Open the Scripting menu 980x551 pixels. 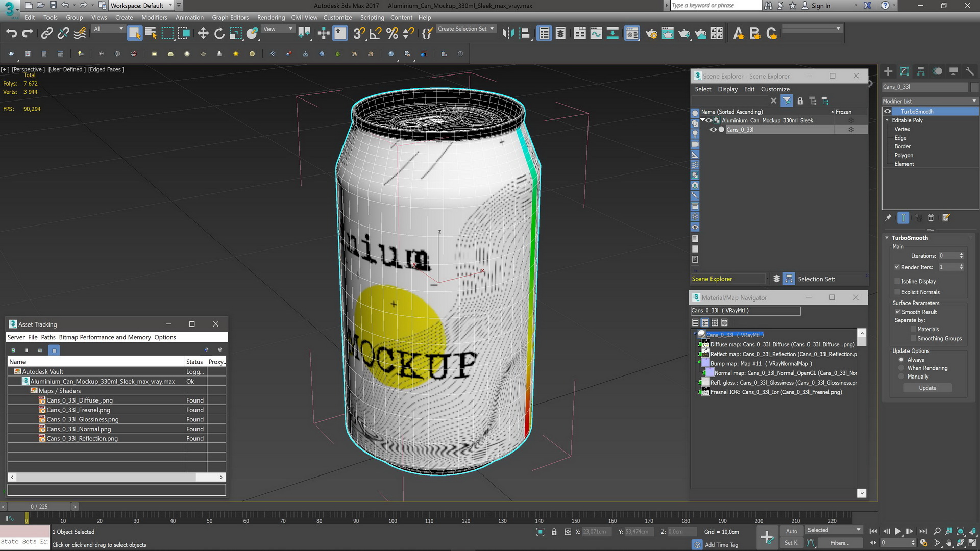(372, 17)
